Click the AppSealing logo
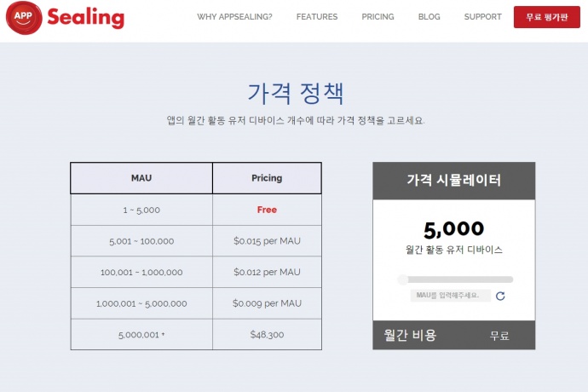Image resolution: width=588 pixels, height=392 pixels. tap(65, 17)
